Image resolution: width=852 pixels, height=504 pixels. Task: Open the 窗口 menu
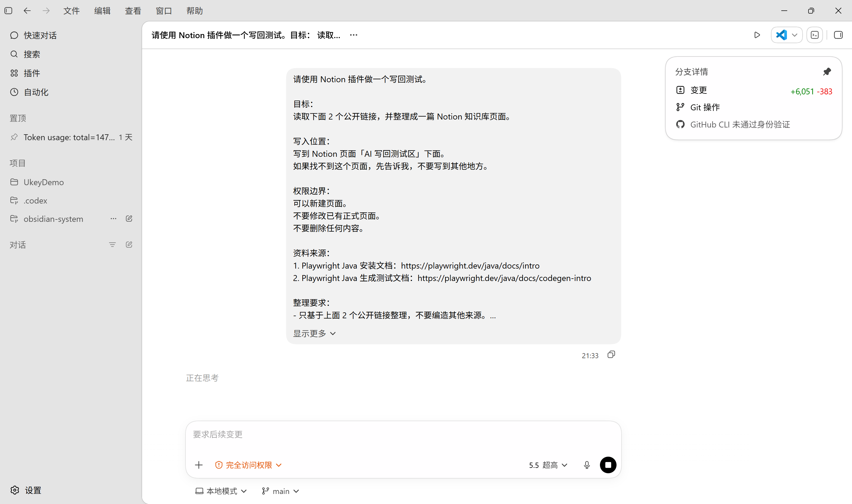(x=164, y=11)
